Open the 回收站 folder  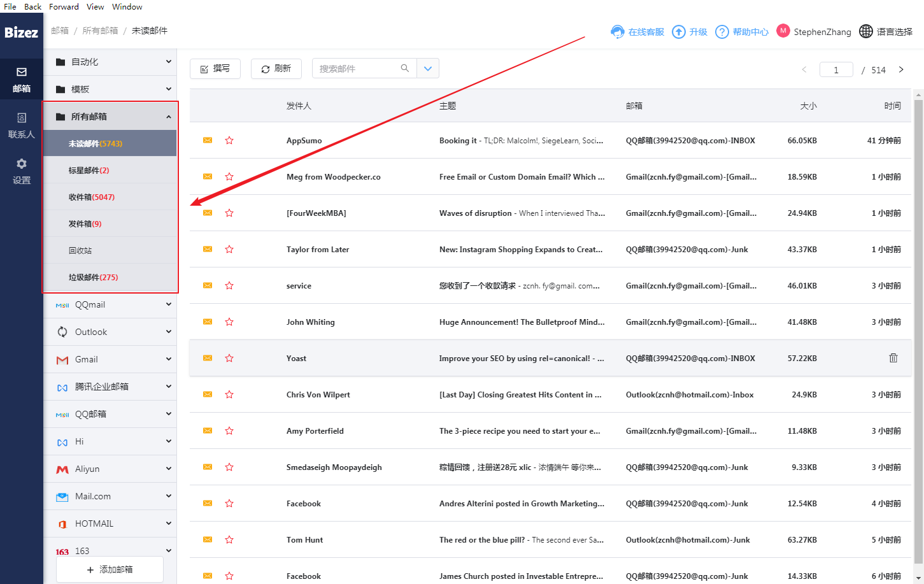[x=110, y=250]
